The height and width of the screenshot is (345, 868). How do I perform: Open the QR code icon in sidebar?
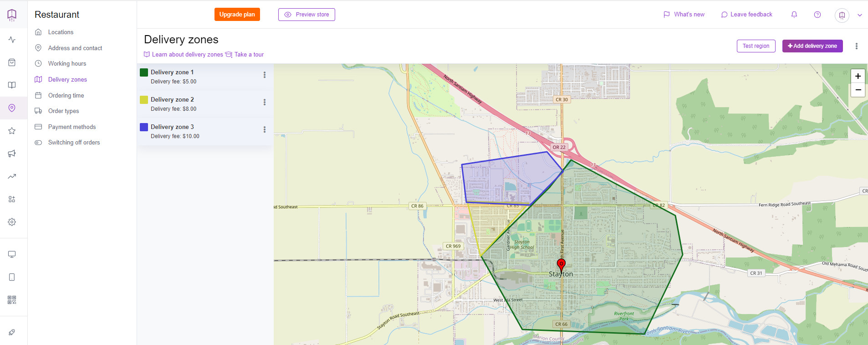tap(12, 300)
